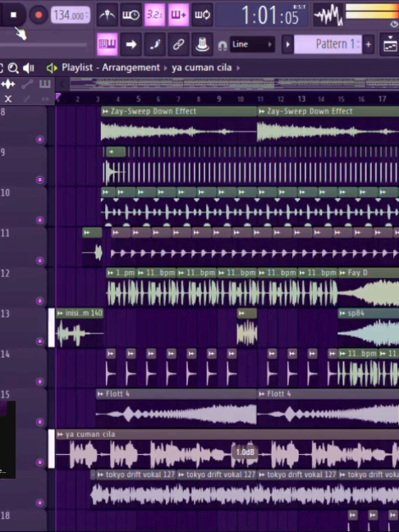
Task: Open sp84 clip menu on track 13
Action: 342,313
